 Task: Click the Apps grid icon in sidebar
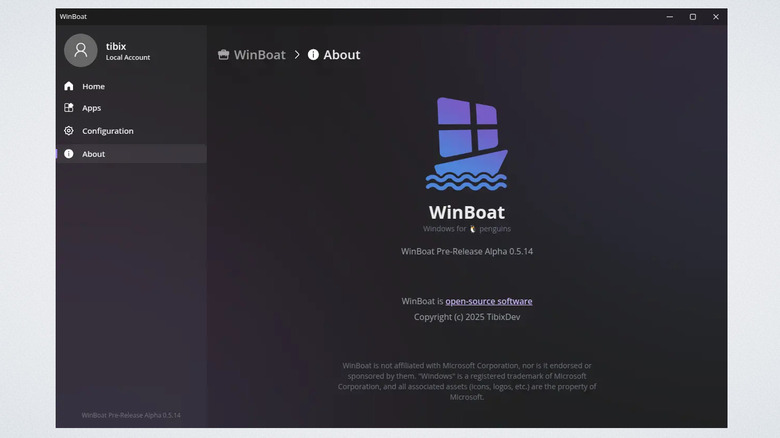tap(69, 108)
